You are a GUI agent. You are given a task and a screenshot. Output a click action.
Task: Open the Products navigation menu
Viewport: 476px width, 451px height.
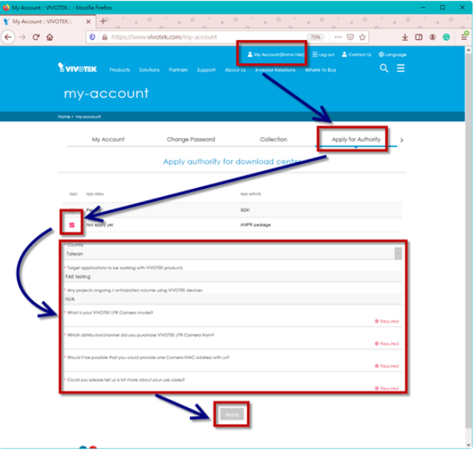[120, 70]
